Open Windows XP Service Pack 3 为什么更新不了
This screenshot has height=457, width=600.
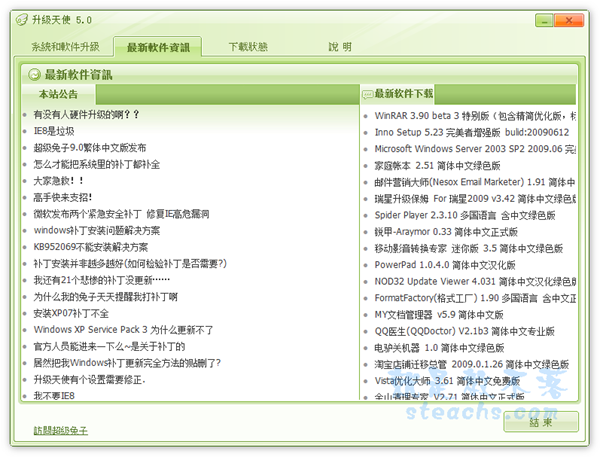[x=123, y=330]
